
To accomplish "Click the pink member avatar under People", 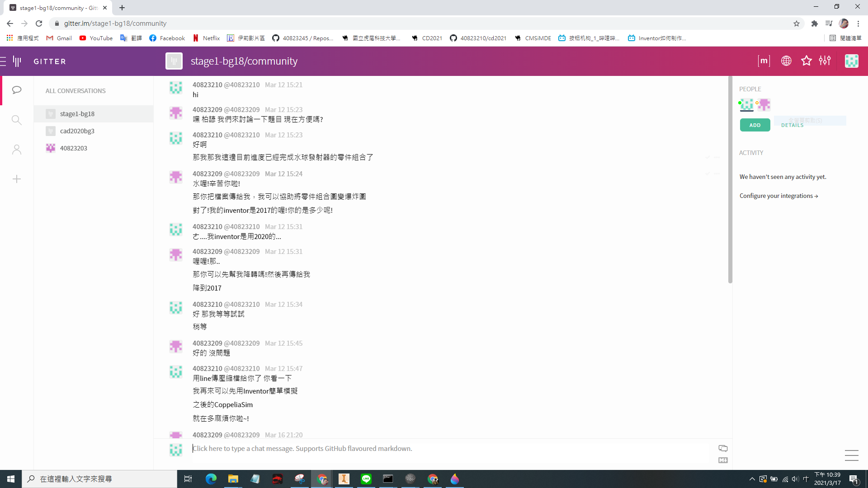I will coord(764,105).
